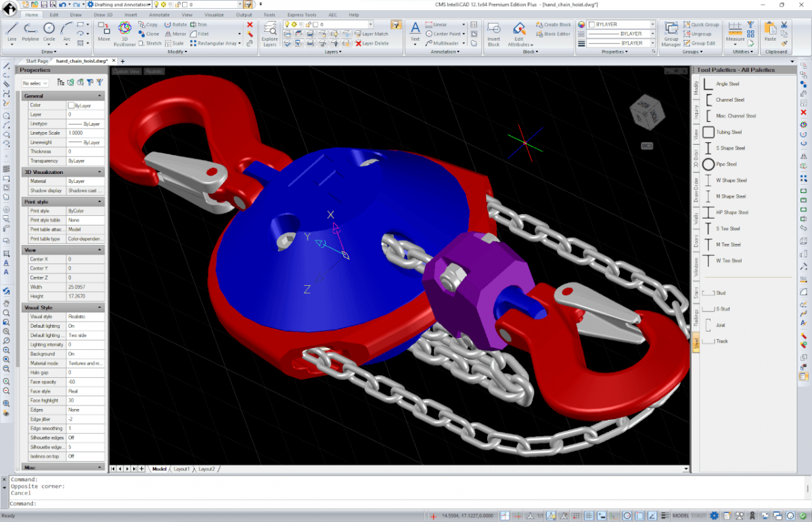Select the Insert Block tool
Screen dimensions: 812x522
[494, 33]
